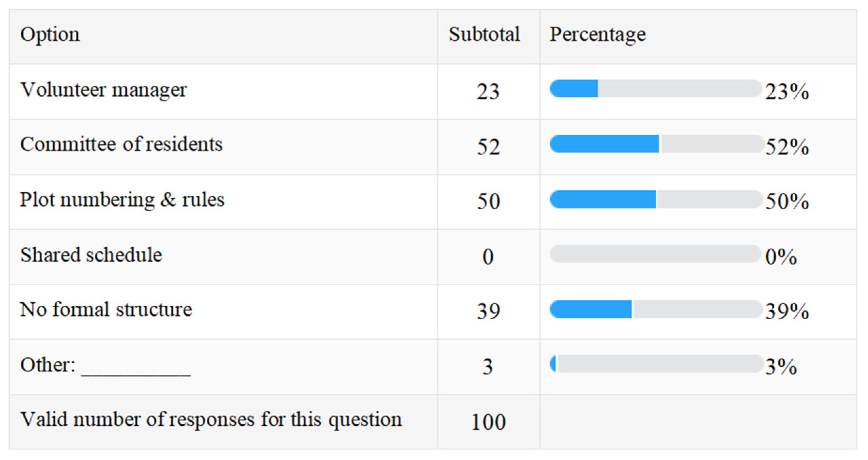
Task: Click the Option column header
Action: point(50,35)
